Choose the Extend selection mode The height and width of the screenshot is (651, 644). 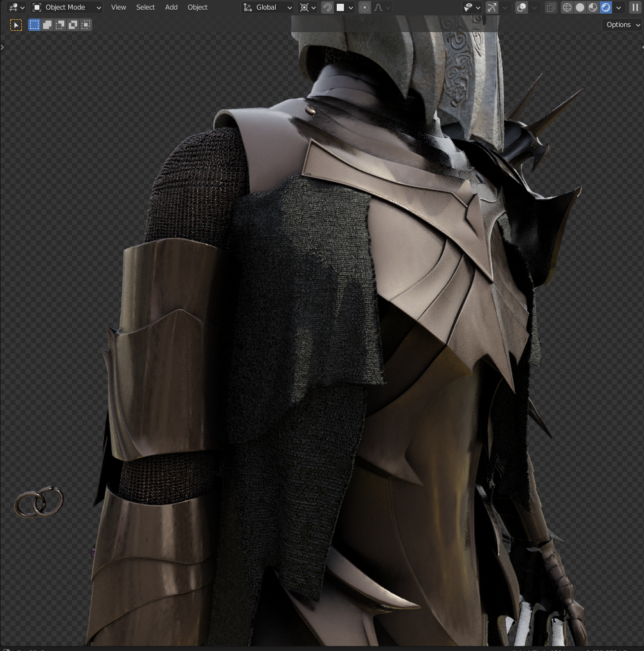(48, 25)
